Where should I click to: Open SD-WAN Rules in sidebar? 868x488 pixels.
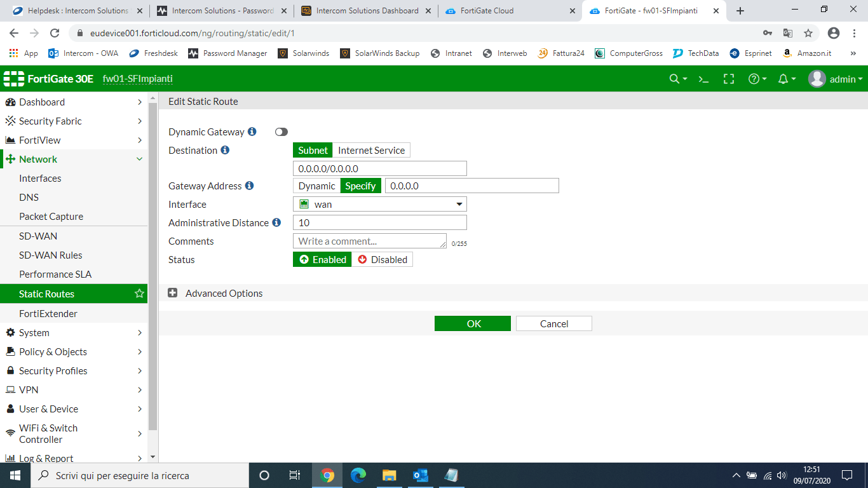(x=51, y=255)
